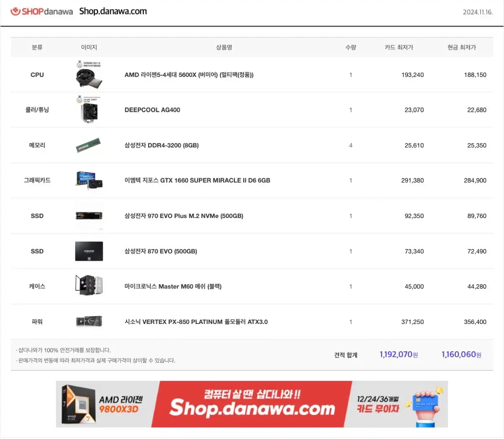Click the 이엠텍 지포스 GTX 1660 SUPER product name
Image resolution: width=504 pixels, height=439 pixels.
(197, 181)
